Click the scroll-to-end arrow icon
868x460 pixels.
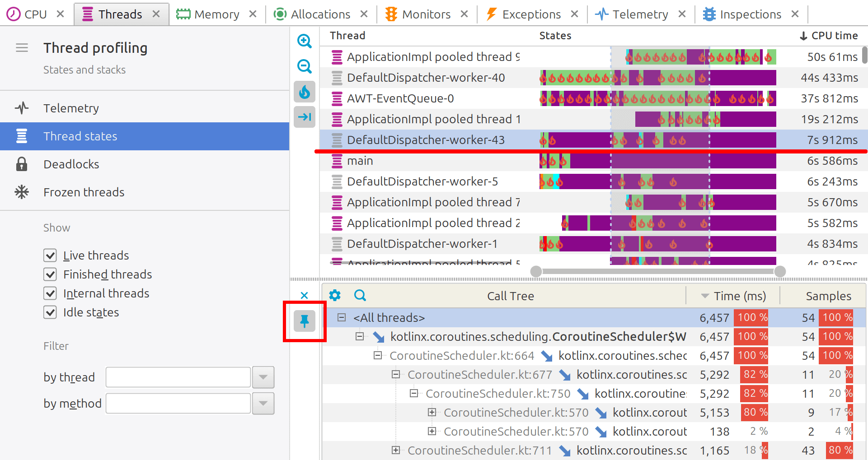(x=304, y=117)
